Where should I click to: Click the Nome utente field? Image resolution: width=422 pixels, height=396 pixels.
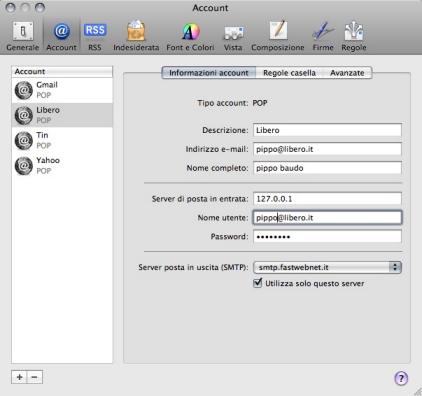327,218
